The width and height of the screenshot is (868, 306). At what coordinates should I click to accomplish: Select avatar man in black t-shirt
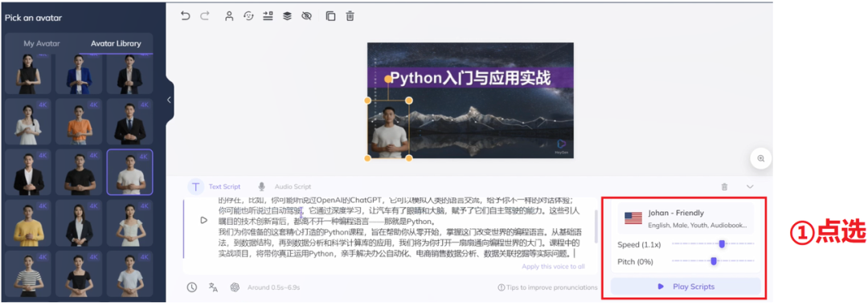[79, 172]
